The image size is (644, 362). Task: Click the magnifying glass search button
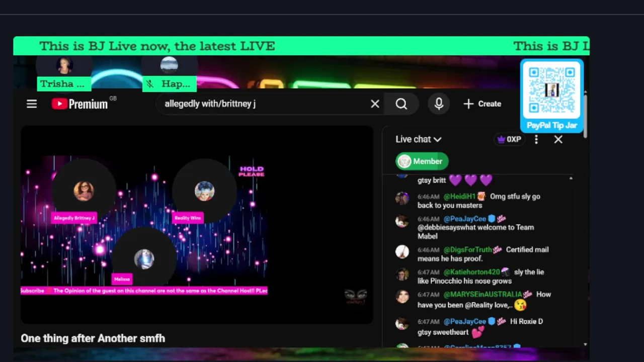click(x=401, y=104)
